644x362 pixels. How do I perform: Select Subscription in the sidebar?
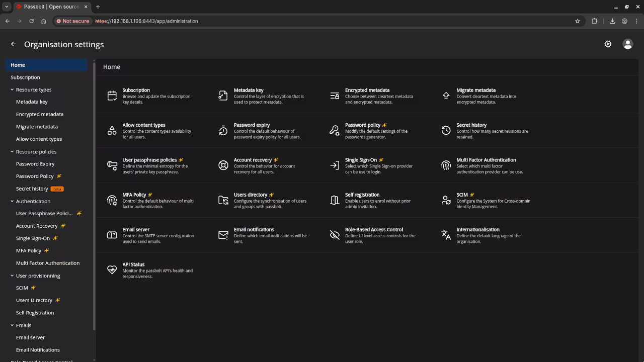25,77
